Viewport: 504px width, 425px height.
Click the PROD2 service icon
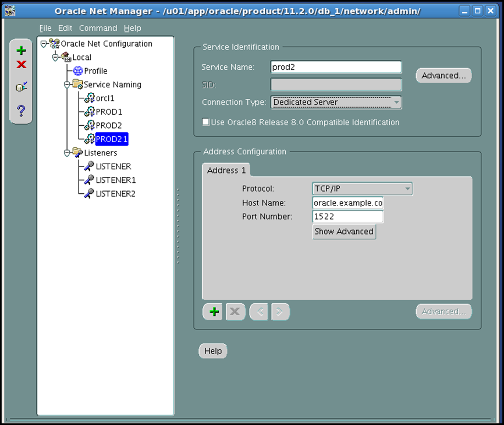pos(90,125)
